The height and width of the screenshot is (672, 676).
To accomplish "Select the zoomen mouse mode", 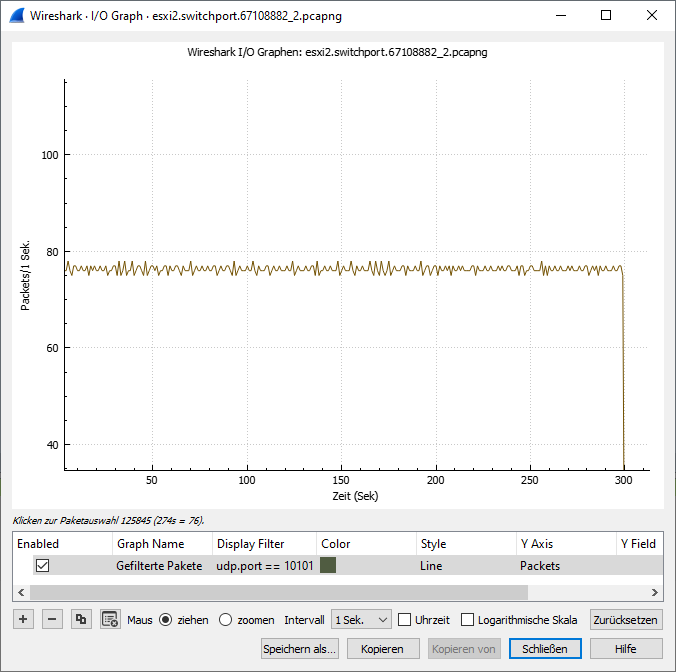I will pyautogui.click(x=225, y=620).
